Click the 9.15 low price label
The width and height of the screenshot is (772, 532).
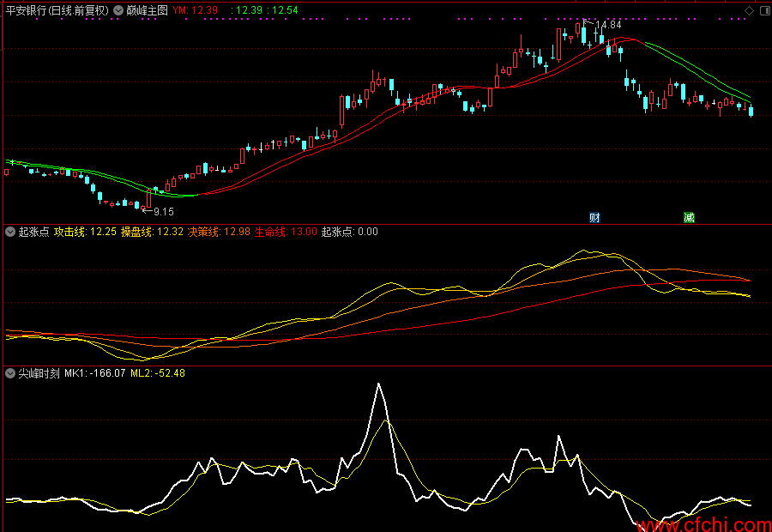pyautogui.click(x=164, y=212)
